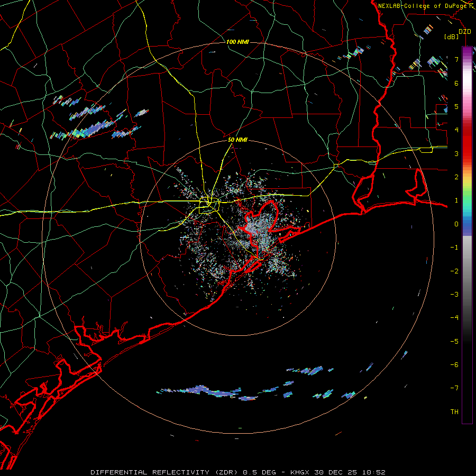Click the DZD legend title
The image size is (476, 476).
click(x=464, y=32)
